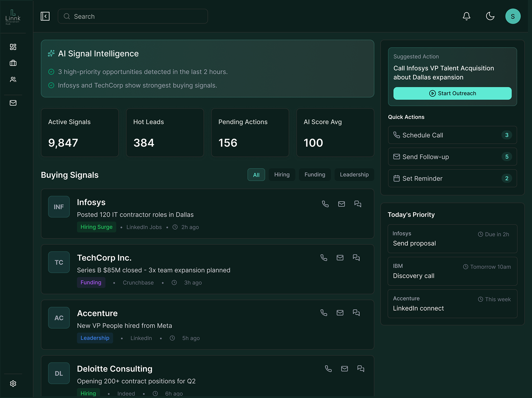Click the LinkedIn Jobs source label
This screenshot has height=398, width=532.
[x=144, y=227]
